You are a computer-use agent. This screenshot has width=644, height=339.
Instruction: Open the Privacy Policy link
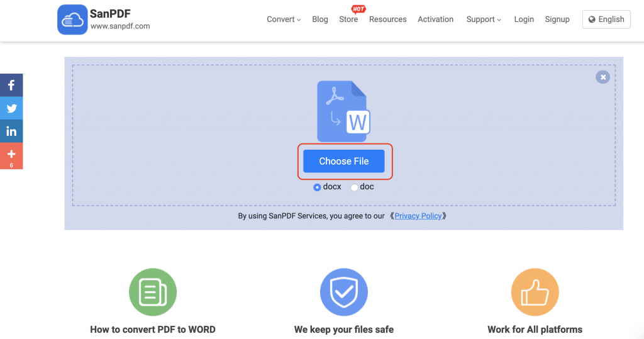coord(418,216)
